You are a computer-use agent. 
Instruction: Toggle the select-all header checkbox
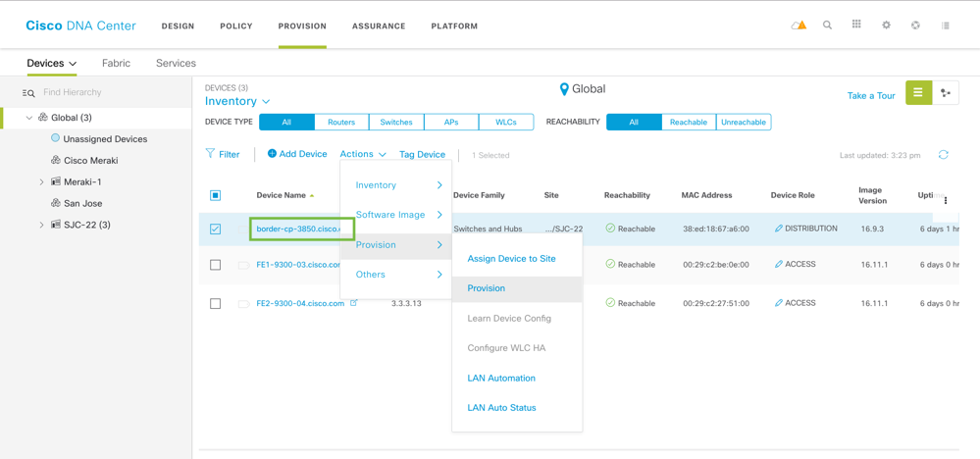tap(215, 195)
